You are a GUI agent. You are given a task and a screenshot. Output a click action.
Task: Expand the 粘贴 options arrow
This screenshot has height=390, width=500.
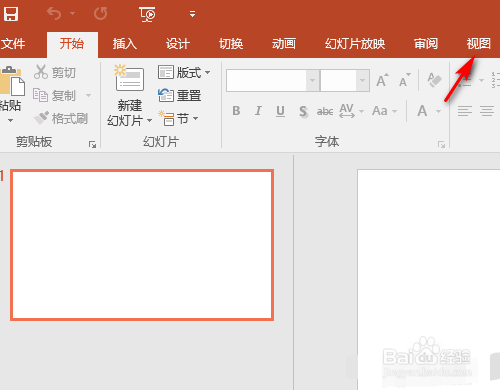(10, 120)
